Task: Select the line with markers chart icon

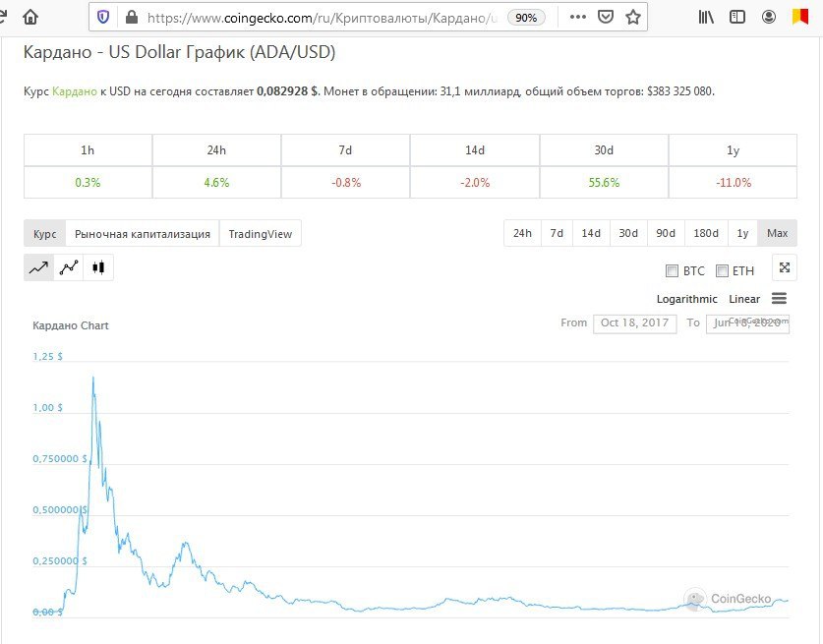Action: coord(69,267)
